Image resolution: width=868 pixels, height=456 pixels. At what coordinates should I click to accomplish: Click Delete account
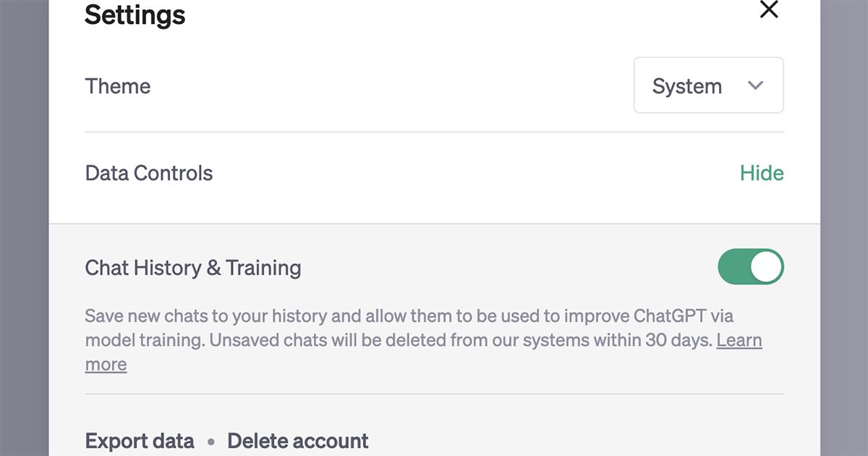297,440
